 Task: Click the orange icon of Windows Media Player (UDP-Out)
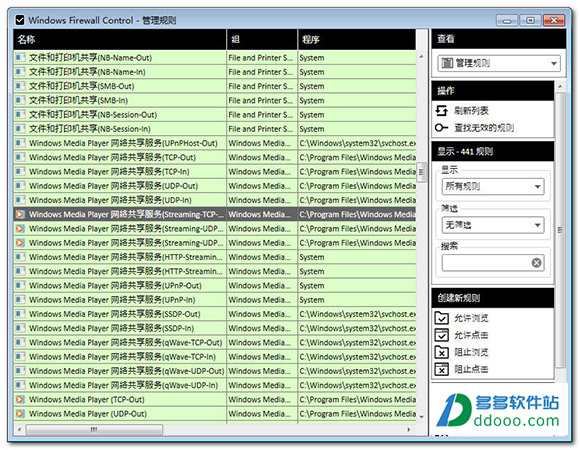pyautogui.click(x=20, y=414)
